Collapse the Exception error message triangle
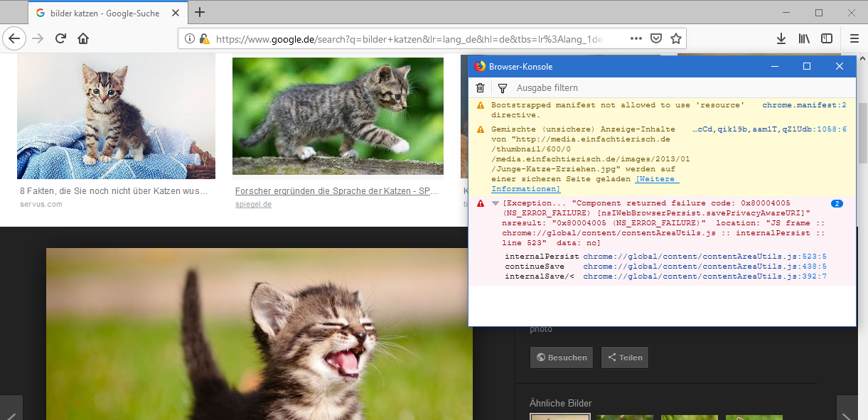Screen dimensions: 868x420 495,204
